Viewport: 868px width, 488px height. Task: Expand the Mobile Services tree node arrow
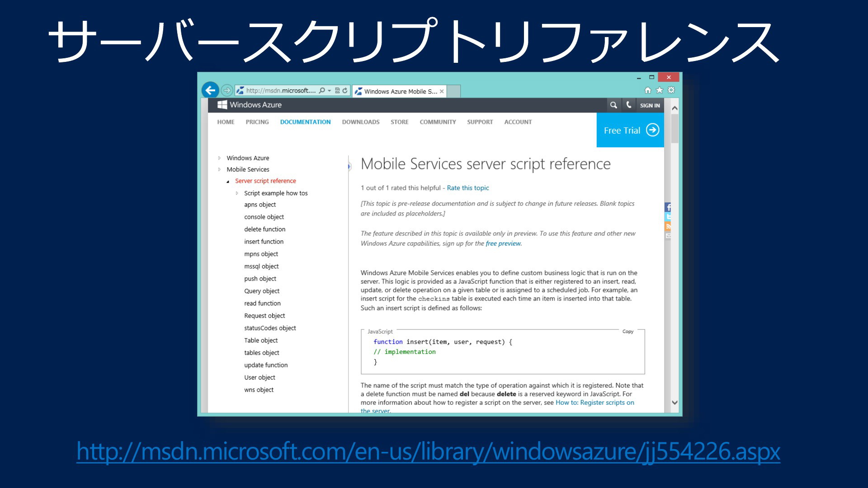tap(219, 169)
